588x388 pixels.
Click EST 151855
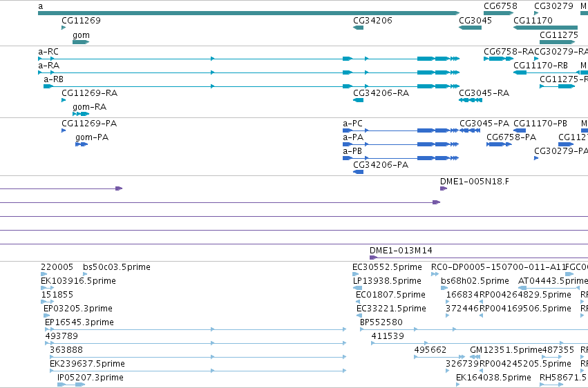47,302
